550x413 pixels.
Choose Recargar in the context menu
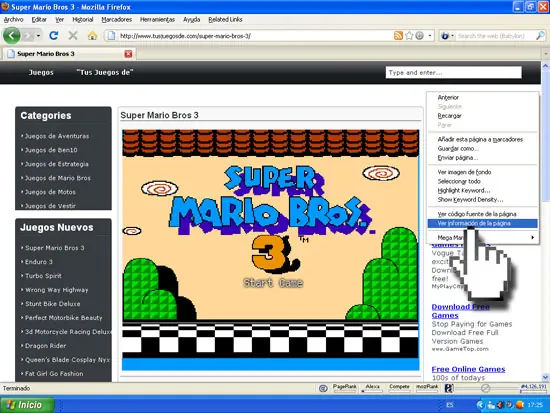tap(483, 116)
